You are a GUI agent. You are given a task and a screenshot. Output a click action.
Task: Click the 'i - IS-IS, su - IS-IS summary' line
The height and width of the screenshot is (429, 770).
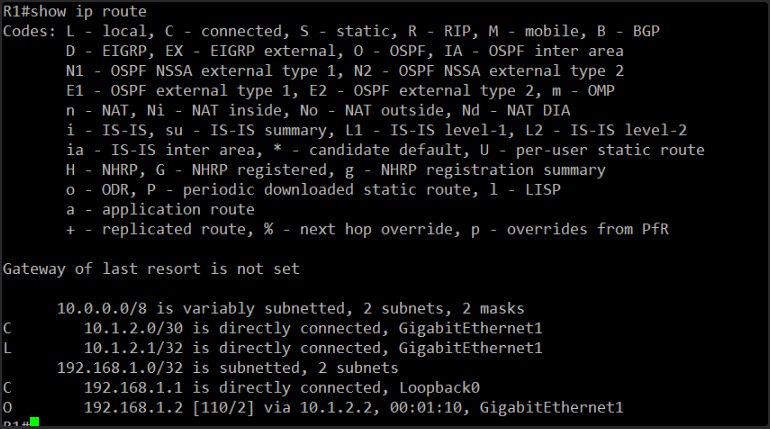click(x=376, y=131)
